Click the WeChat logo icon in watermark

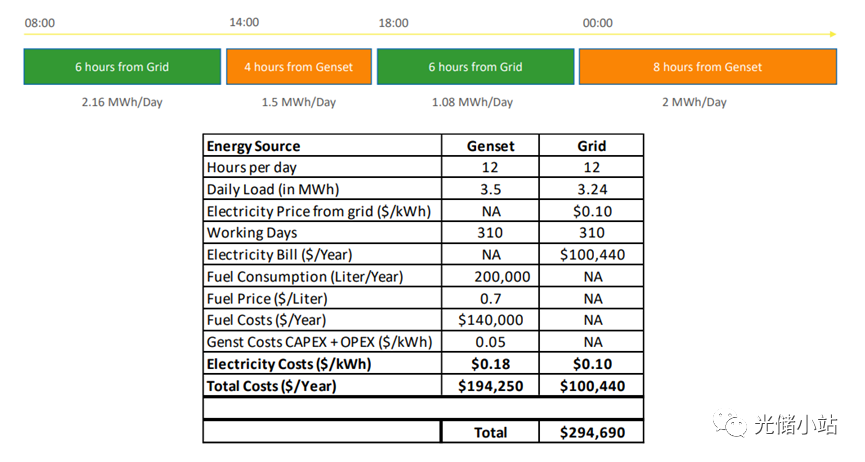(x=733, y=423)
